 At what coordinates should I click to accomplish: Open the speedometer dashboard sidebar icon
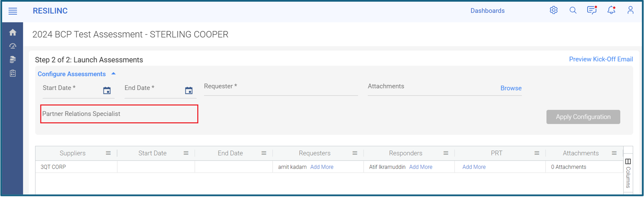pos(13,46)
